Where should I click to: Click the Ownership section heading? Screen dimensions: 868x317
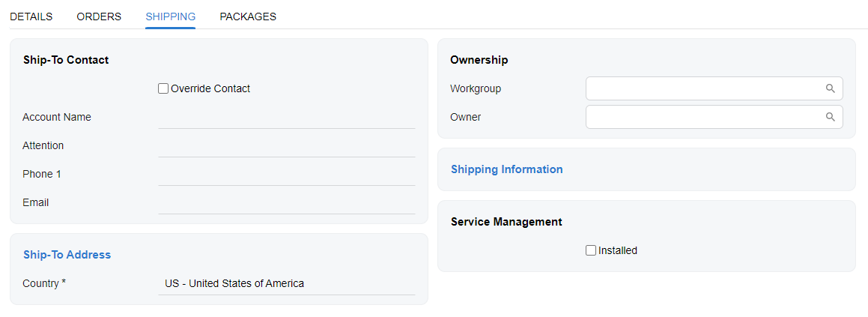[x=479, y=60]
